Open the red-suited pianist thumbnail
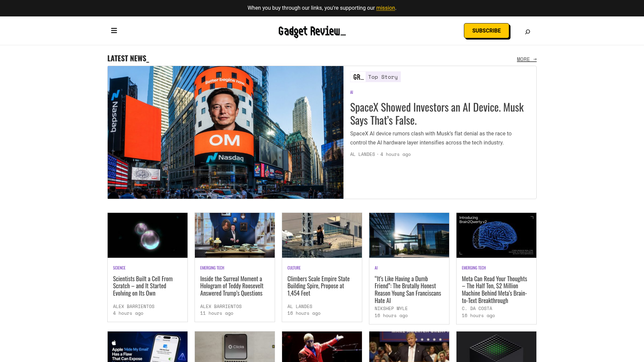 (x=322, y=347)
